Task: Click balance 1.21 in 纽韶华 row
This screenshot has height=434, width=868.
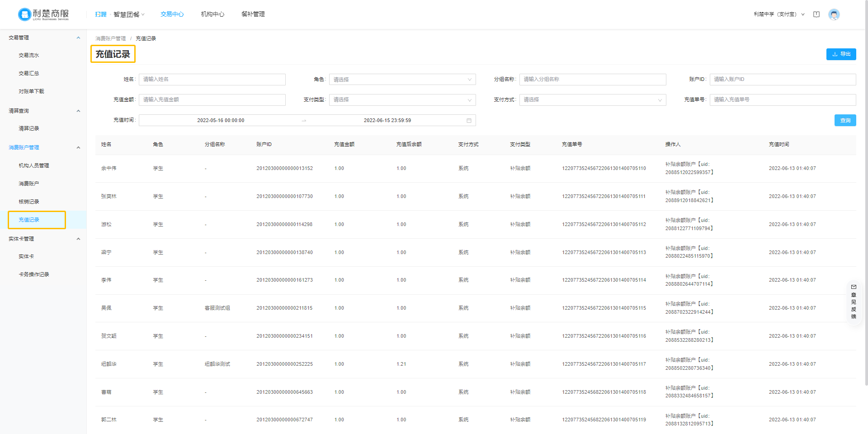Action: pos(401,364)
